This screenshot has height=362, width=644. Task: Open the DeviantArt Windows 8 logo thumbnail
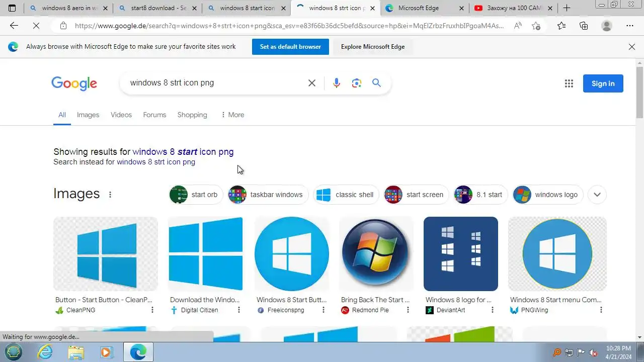point(461,254)
